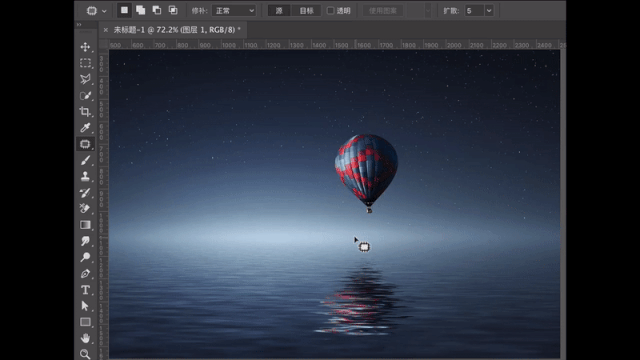The image size is (640, 360).
Task: Select the History Brush tool
Action: pyautogui.click(x=85, y=193)
